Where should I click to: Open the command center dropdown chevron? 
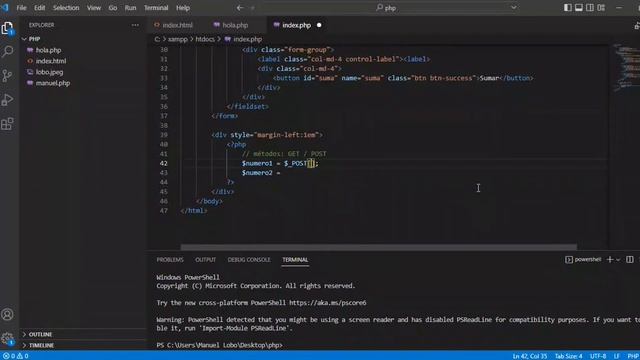pyautogui.click(x=513, y=8)
